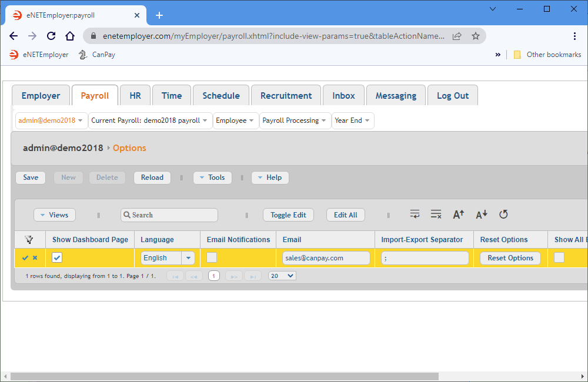Tick the Show All checkbox in the row

coord(559,257)
